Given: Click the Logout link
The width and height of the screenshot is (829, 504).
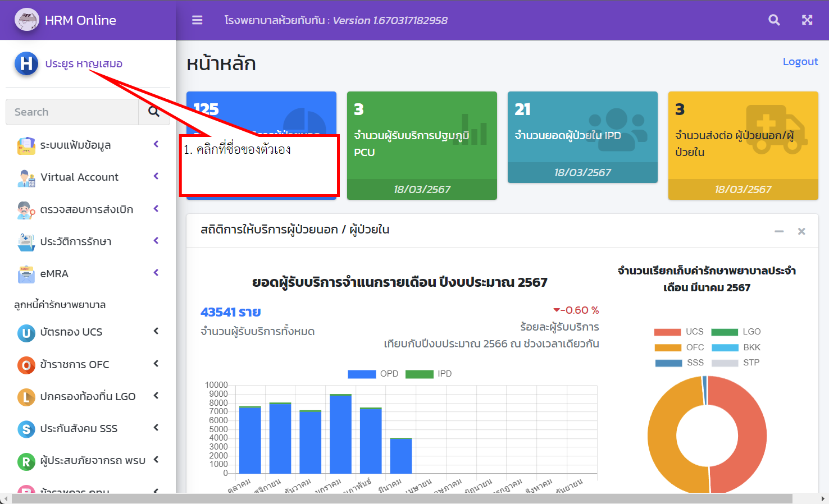Looking at the screenshot, I should click(800, 61).
